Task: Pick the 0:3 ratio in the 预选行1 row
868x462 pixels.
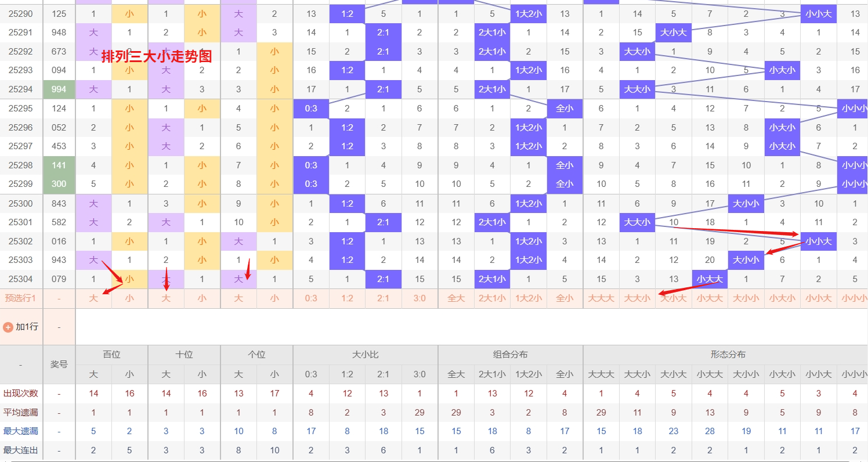Action: 311,298
